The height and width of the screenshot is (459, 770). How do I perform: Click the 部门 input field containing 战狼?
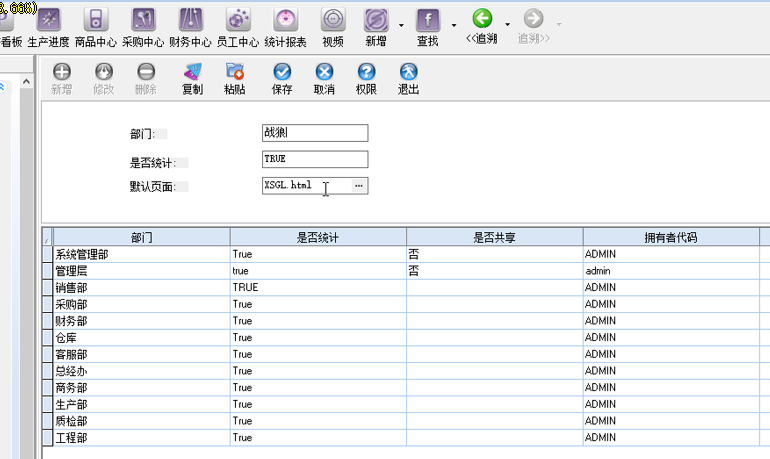[315, 133]
